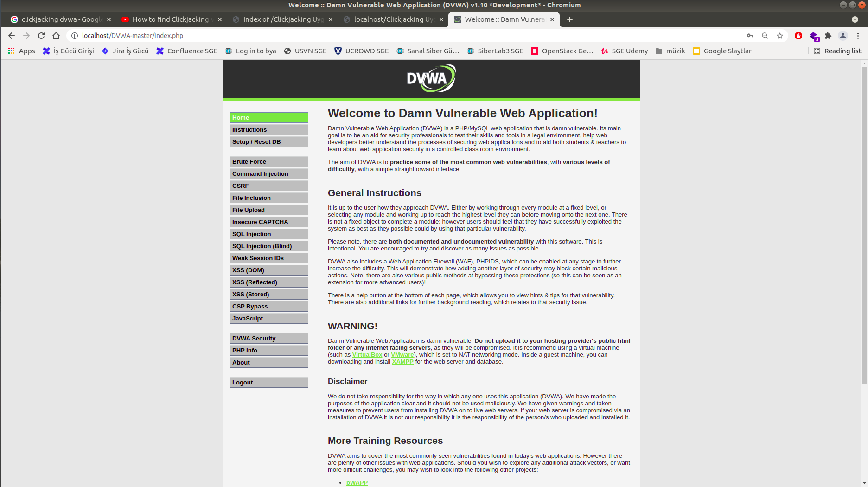Viewport: 868px width, 487px height.
Task: Close the localhost/Clickjacking tab
Action: point(441,19)
